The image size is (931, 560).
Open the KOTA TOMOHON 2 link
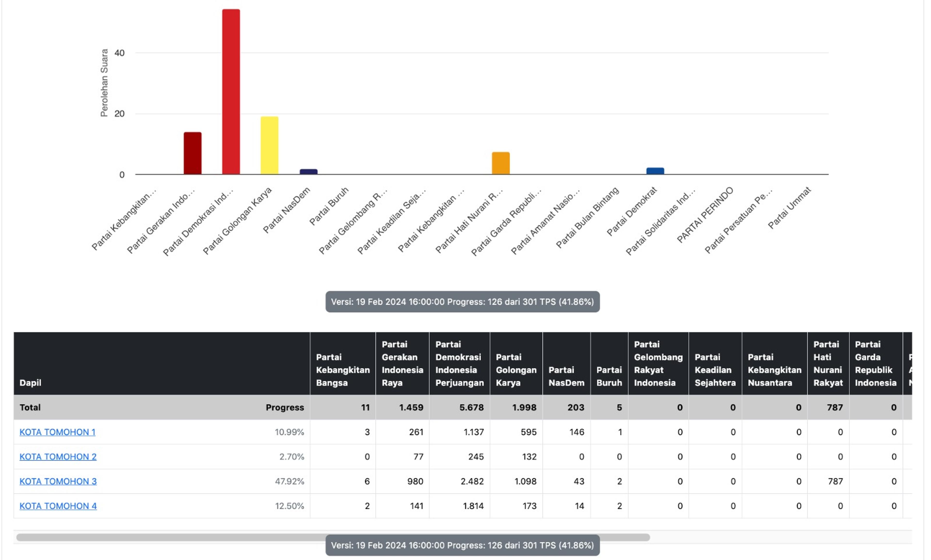(x=58, y=457)
